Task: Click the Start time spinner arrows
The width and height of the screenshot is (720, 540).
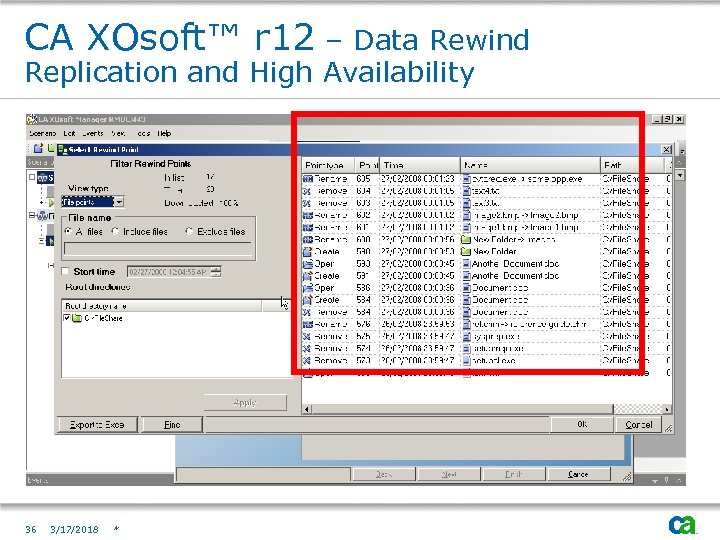Action: coord(216,271)
